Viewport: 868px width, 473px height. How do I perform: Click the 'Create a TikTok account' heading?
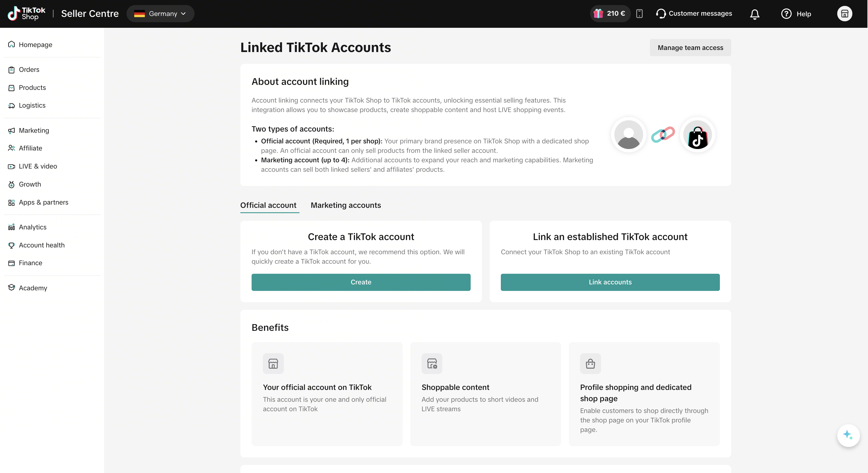(361, 237)
